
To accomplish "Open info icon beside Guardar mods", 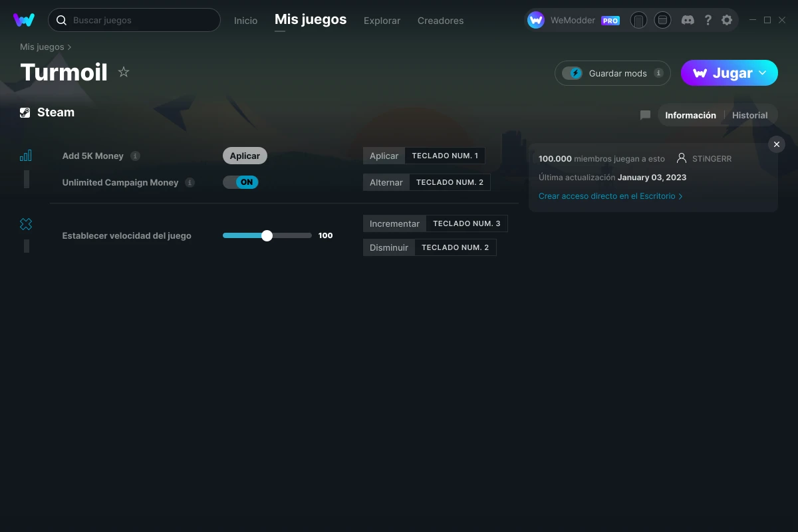I will [x=658, y=73].
